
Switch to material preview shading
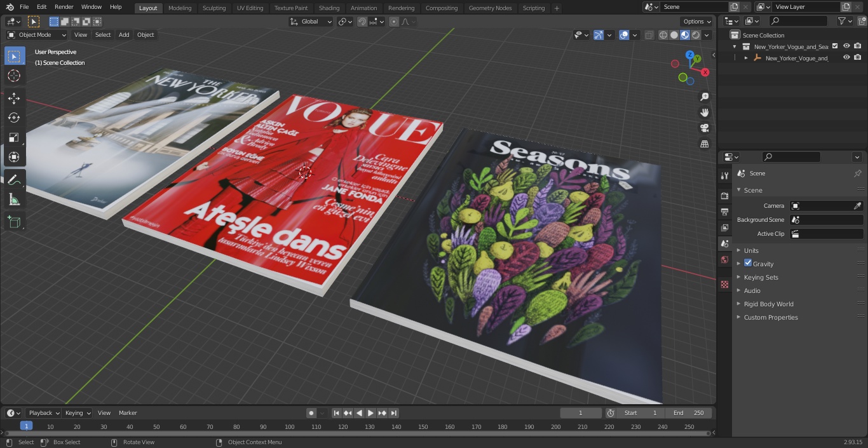tap(685, 35)
